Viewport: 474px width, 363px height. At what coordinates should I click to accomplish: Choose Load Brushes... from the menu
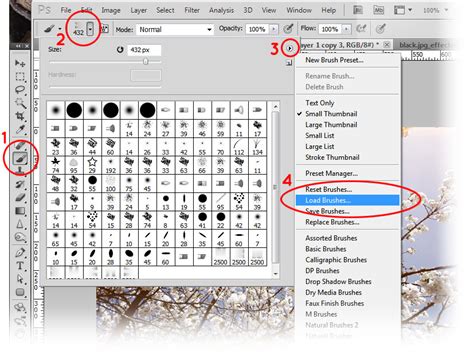point(347,200)
